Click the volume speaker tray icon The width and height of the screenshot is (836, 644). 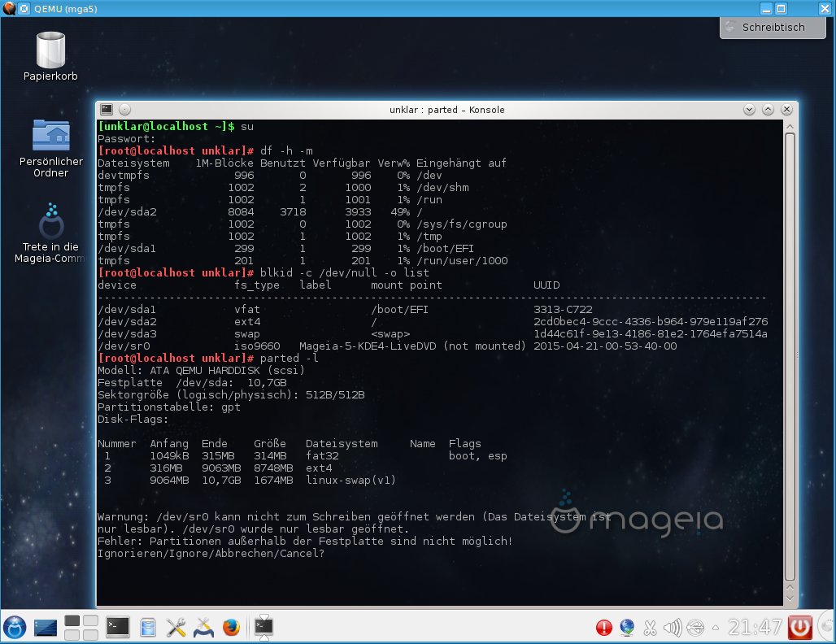click(673, 628)
